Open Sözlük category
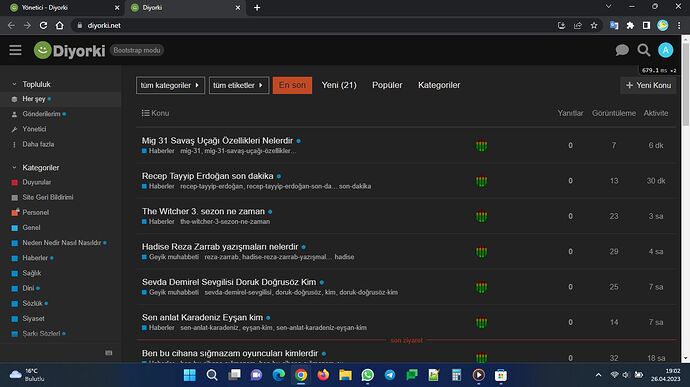 (33, 303)
